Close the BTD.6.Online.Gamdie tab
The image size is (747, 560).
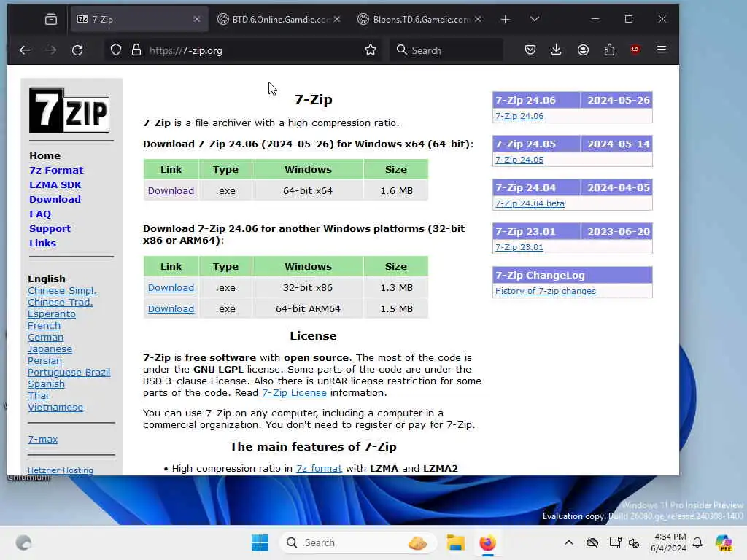point(337,19)
